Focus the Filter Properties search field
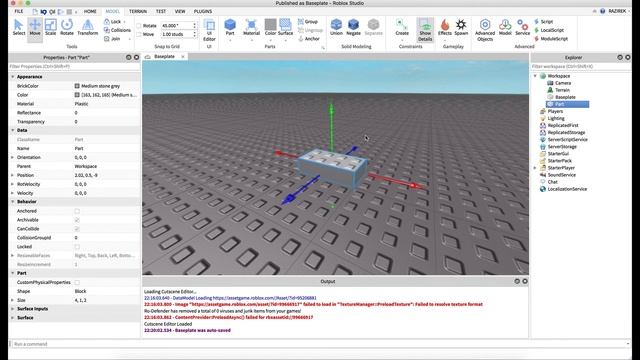This screenshot has height=360, width=640. (74, 66)
